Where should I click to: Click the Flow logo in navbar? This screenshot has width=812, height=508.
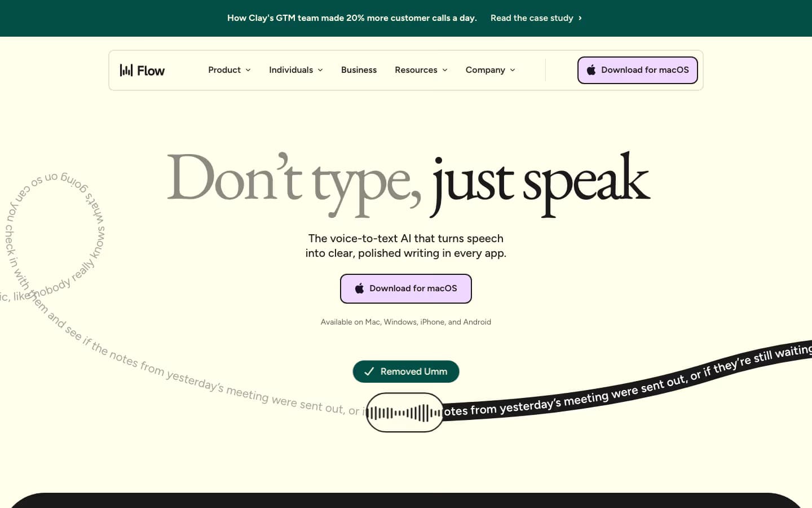pyautogui.click(x=142, y=70)
